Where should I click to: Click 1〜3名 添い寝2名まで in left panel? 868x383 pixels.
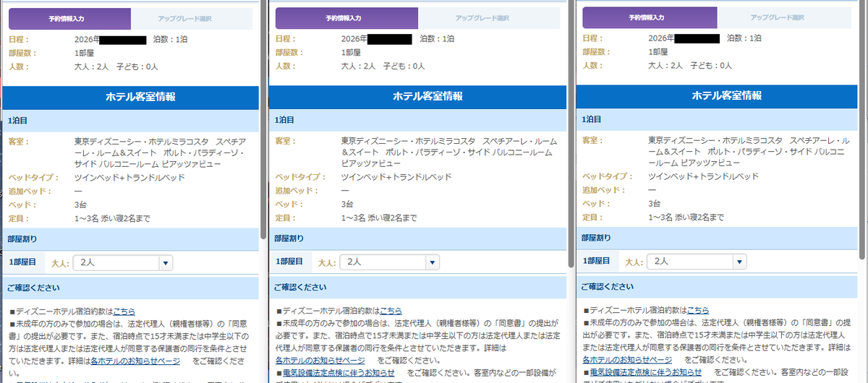click(x=112, y=218)
